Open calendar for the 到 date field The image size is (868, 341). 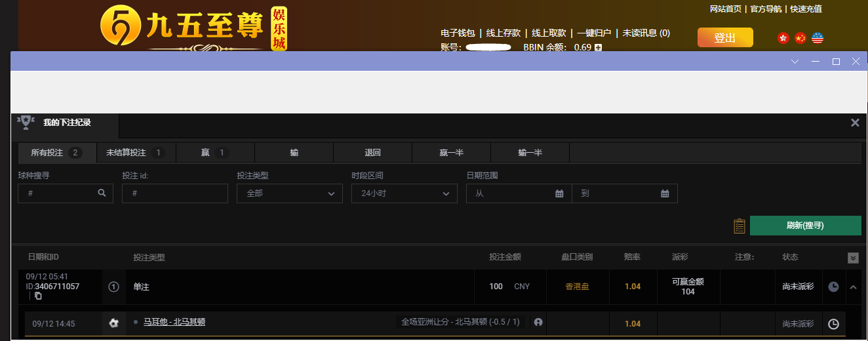tap(665, 193)
